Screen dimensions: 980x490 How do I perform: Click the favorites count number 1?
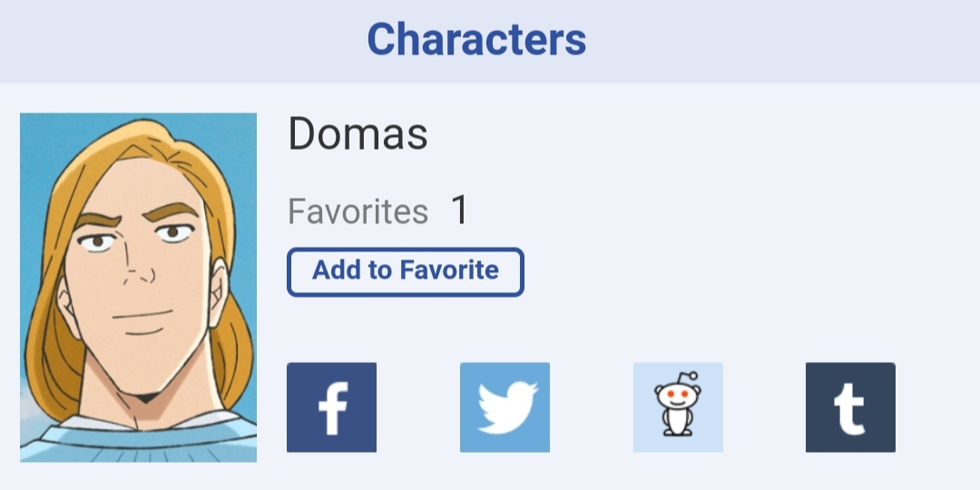460,211
